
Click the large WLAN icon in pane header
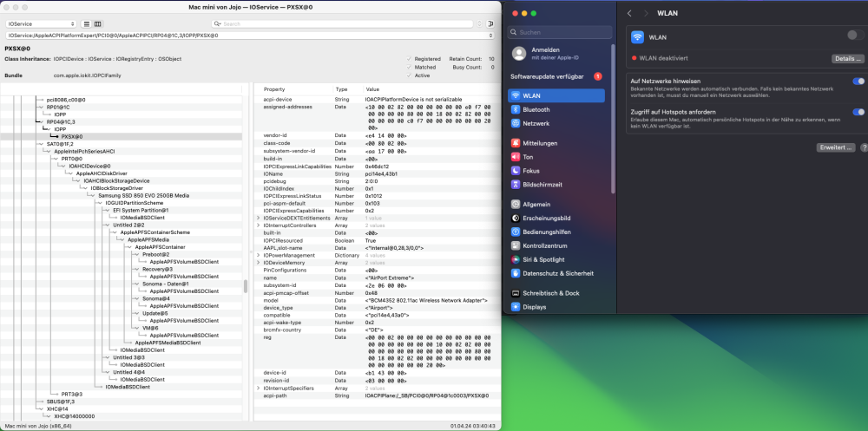point(638,37)
